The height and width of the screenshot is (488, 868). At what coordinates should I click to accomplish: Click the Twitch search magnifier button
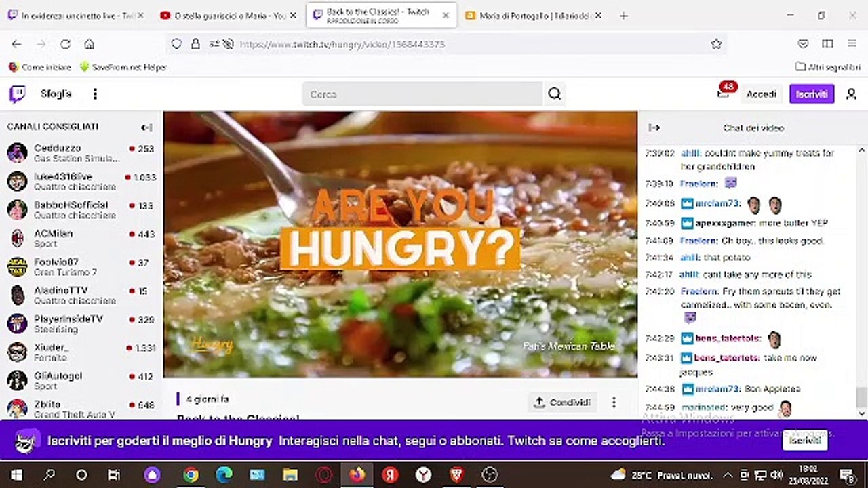click(555, 94)
